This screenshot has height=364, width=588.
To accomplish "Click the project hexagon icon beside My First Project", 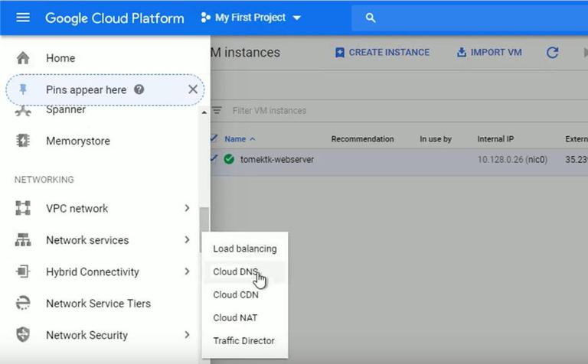I will coord(205,18).
